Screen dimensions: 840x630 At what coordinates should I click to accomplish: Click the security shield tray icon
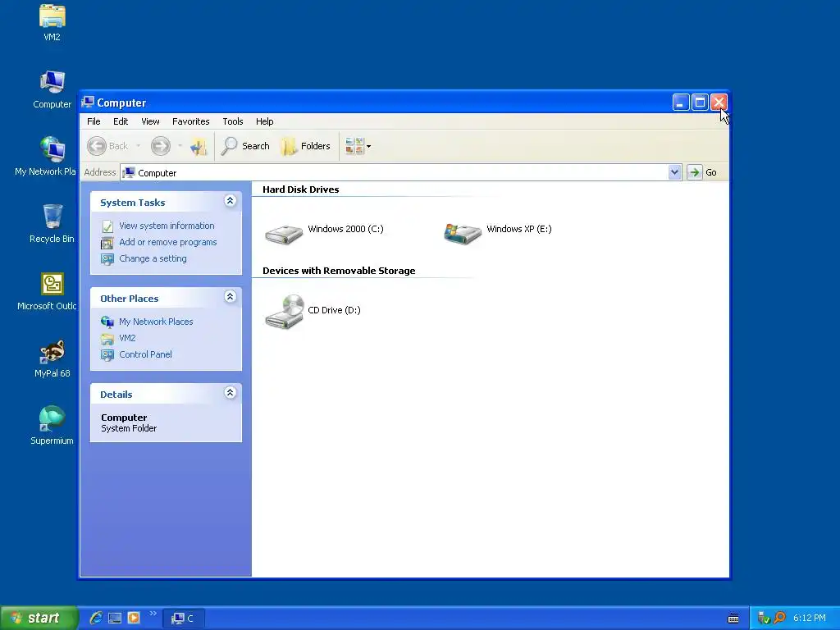764,619
